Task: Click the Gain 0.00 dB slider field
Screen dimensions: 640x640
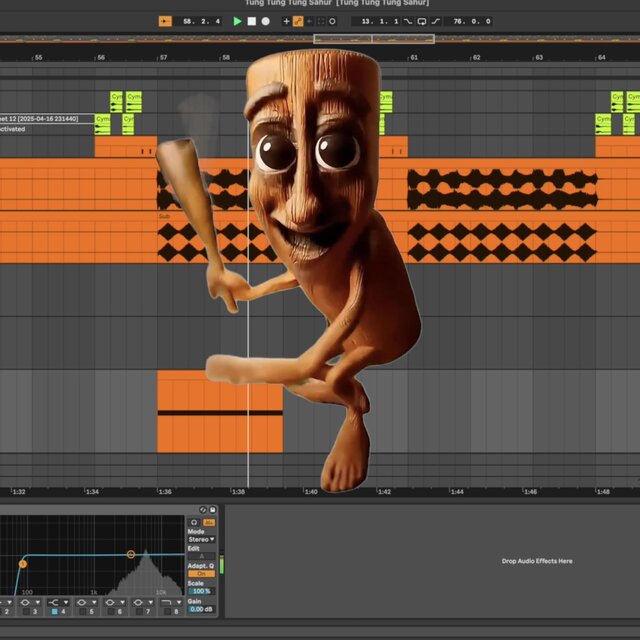Action: tap(201, 609)
